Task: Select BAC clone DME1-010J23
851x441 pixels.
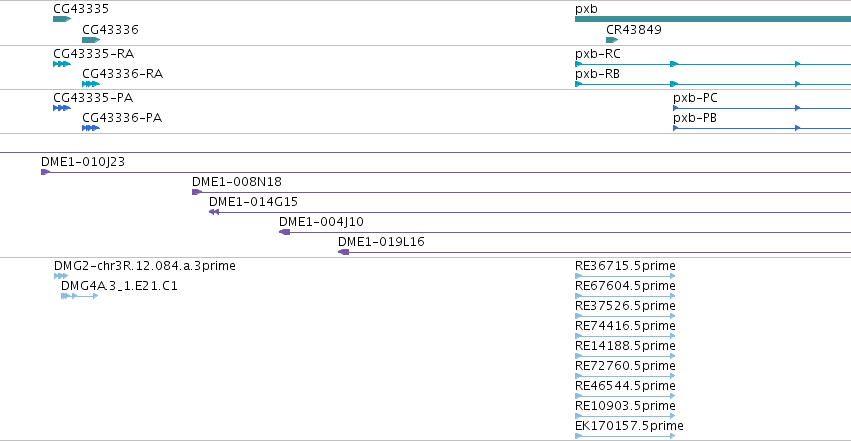Action: click(x=446, y=172)
